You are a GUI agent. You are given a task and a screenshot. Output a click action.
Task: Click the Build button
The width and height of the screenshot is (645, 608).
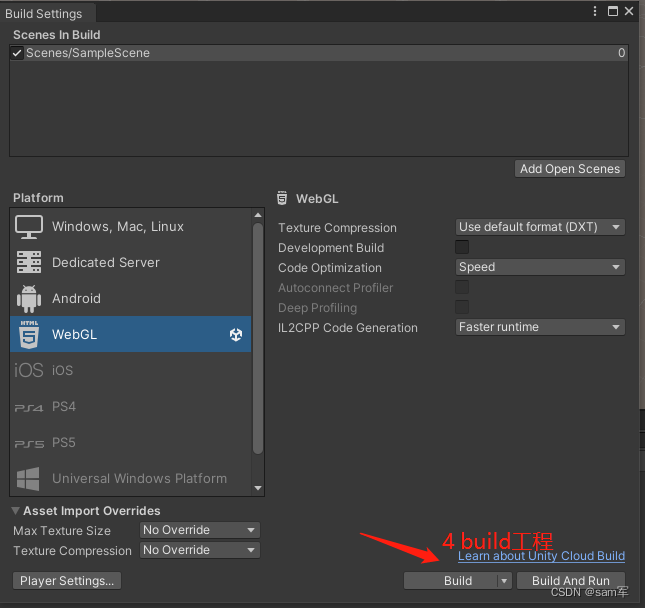click(451, 581)
